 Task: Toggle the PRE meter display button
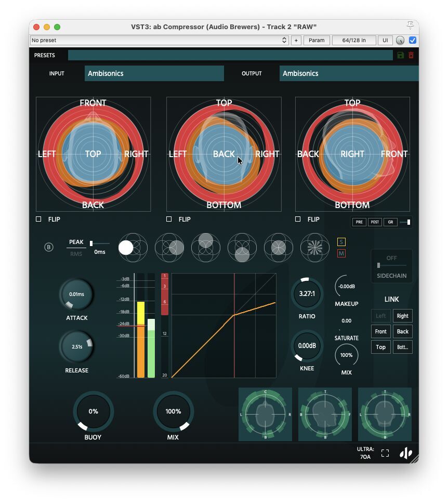359,222
